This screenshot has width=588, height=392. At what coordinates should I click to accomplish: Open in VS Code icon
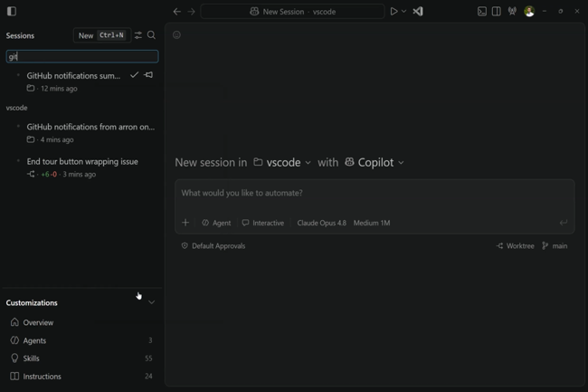click(418, 12)
